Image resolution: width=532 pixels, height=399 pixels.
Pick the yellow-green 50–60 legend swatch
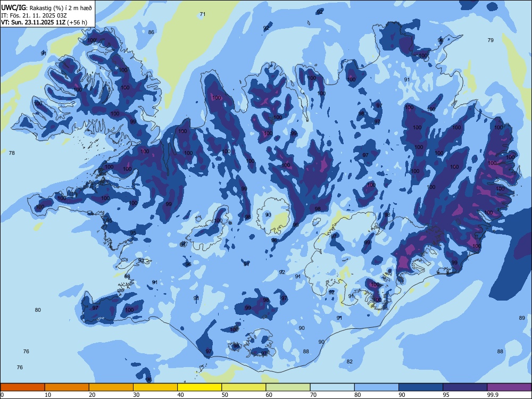[x=244, y=387]
